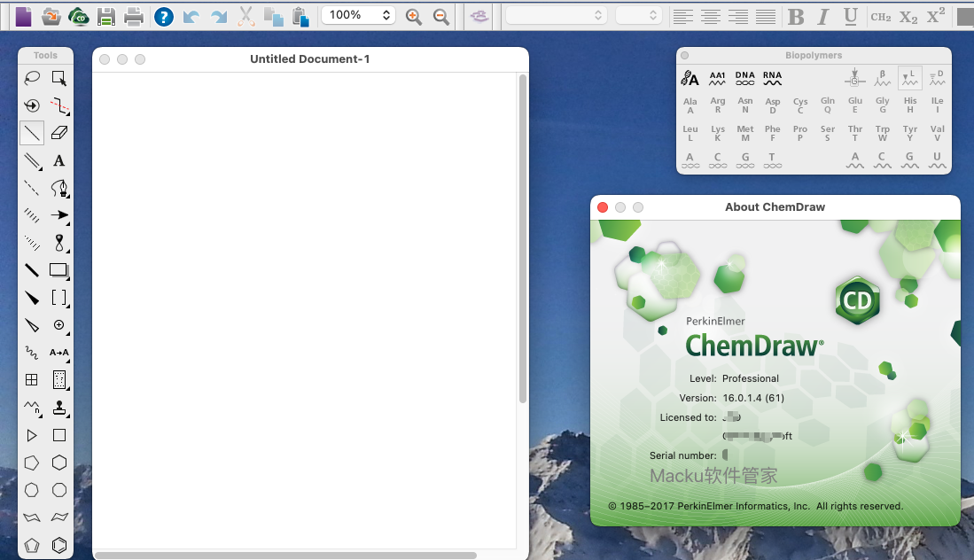The height and width of the screenshot is (560, 974).
Task: Open ChemDraw Help
Action: [x=163, y=16]
